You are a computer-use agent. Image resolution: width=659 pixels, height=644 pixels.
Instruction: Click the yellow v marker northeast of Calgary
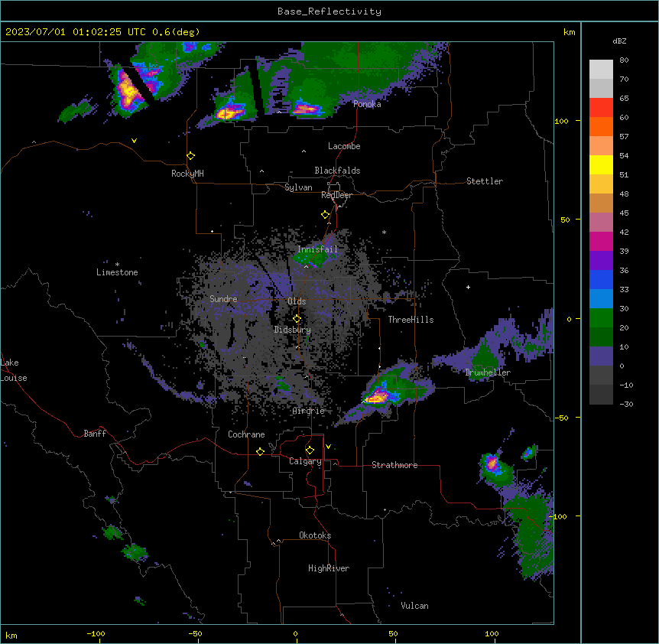click(x=328, y=447)
